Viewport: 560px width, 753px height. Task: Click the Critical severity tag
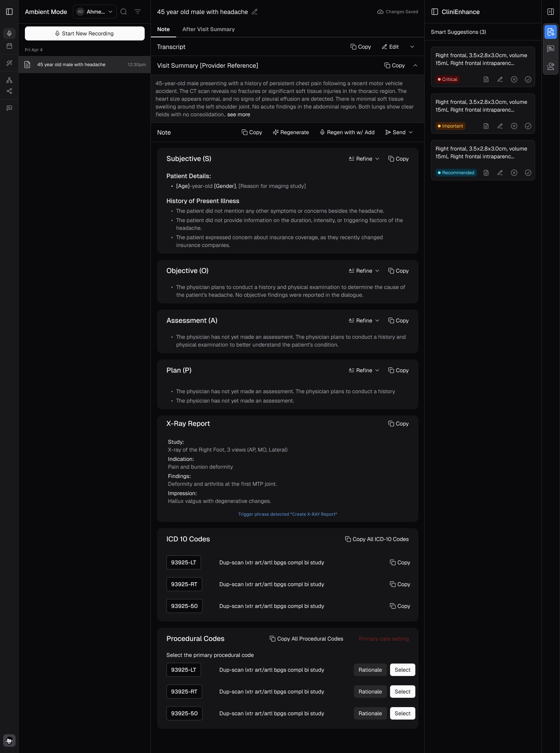coord(448,79)
